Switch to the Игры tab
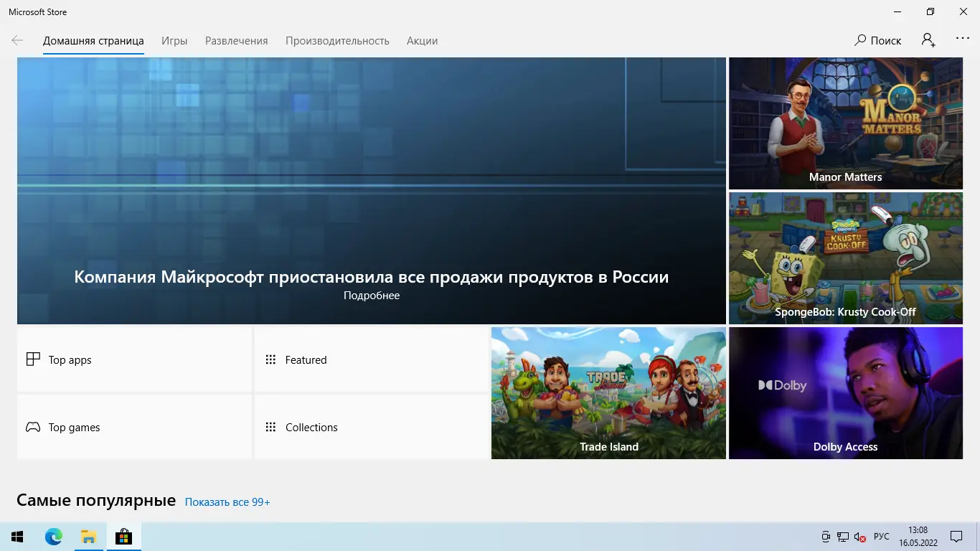 click(x=174, y=41)
